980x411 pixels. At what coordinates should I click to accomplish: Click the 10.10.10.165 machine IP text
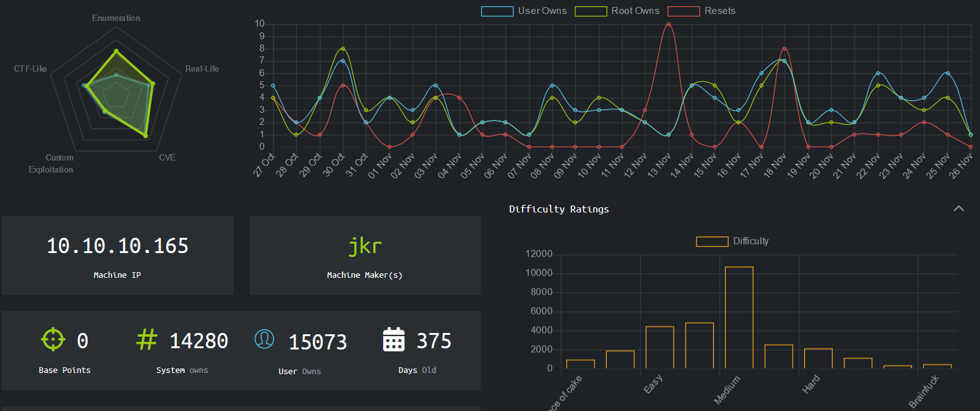pos(117,246)
